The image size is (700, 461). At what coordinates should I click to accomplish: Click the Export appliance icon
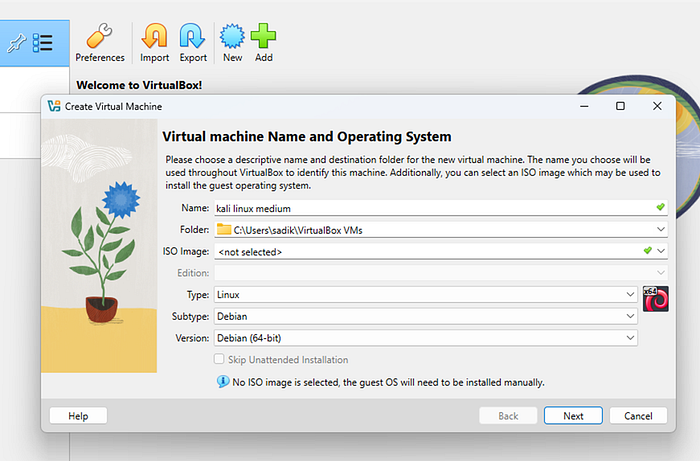pyautogui.click(x=193, y=43)
